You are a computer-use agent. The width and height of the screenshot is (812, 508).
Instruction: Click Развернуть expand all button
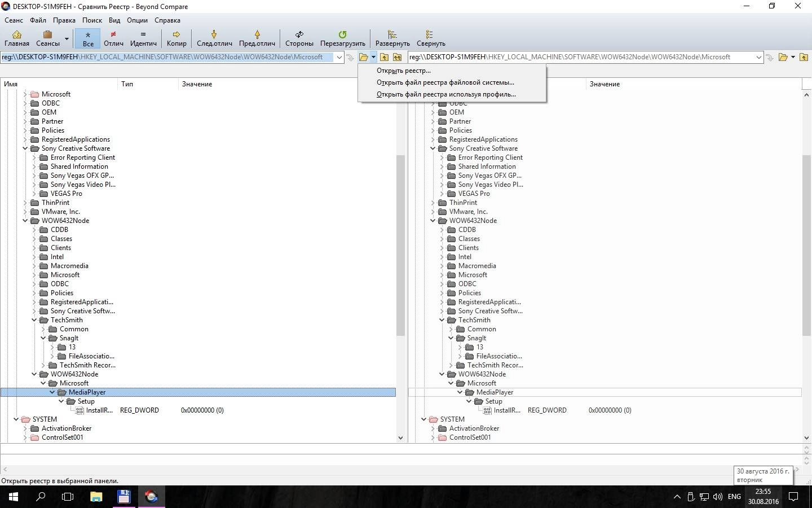click(x=392, y=38)
